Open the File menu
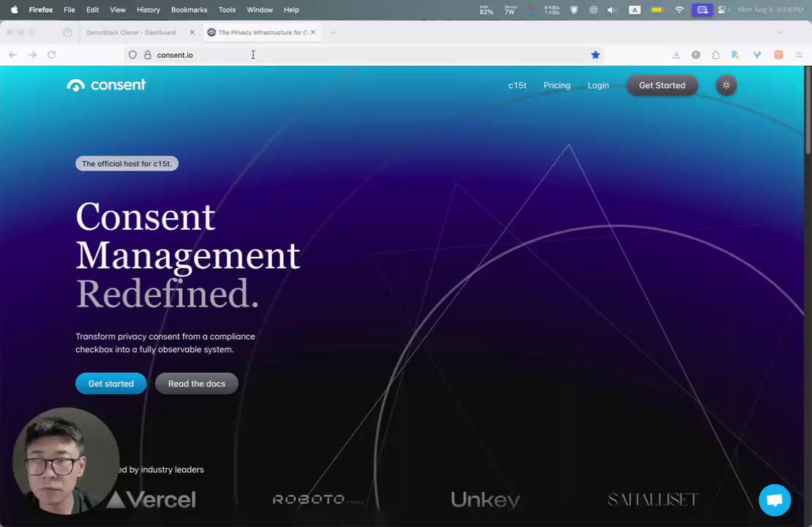 pos(69,10)
